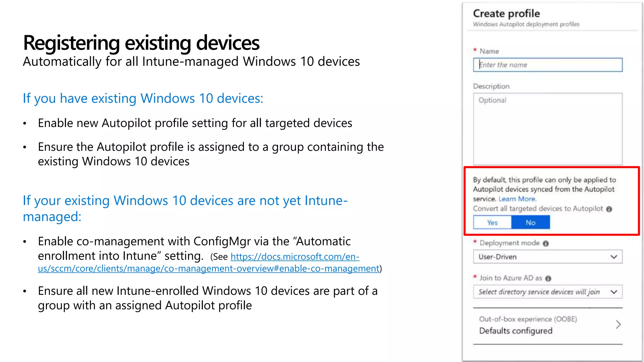Click the info icon next to Deployment mode

[546, 244]
